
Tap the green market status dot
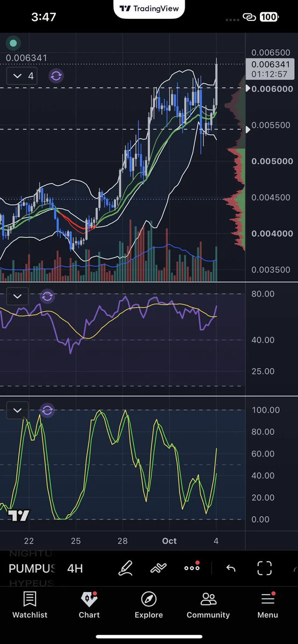[13, 43]
